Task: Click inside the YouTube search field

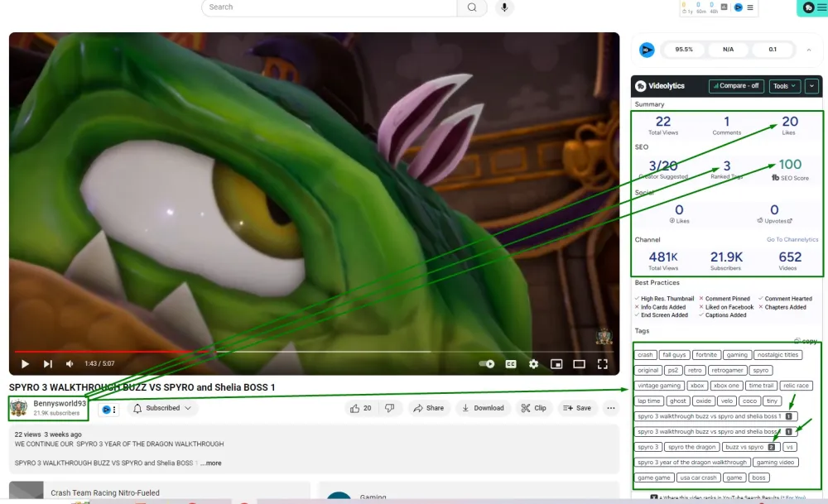Action: coord(329,7)
